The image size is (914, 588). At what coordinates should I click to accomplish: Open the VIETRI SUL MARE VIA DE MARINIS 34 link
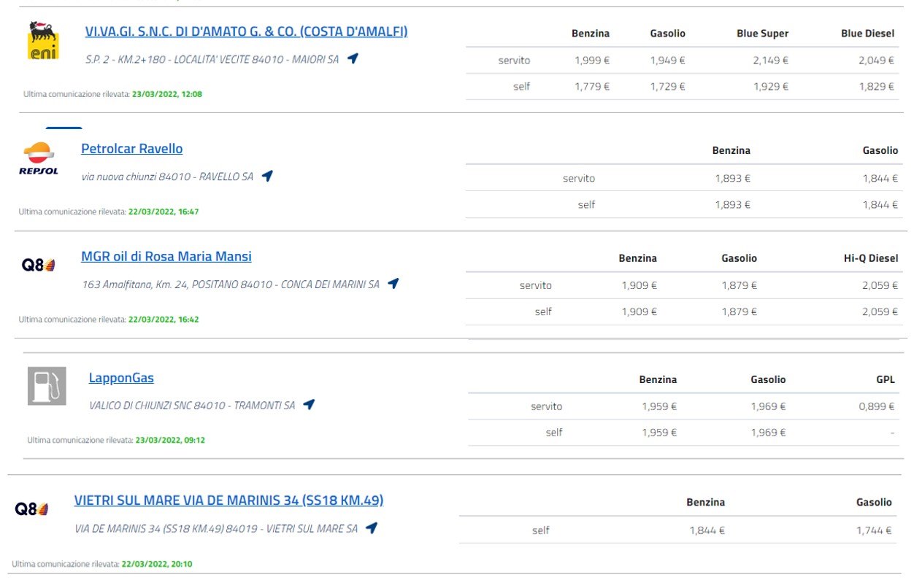[x=228, y=500]
